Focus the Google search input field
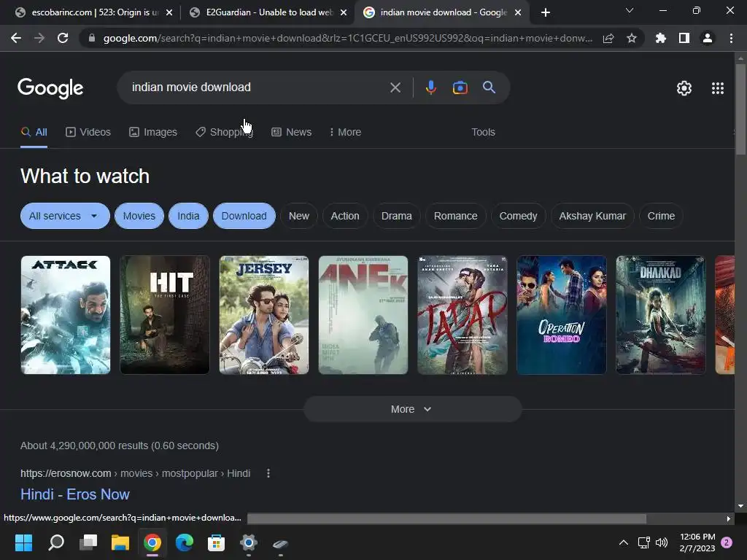747x560 pixels. pos(258,87)
